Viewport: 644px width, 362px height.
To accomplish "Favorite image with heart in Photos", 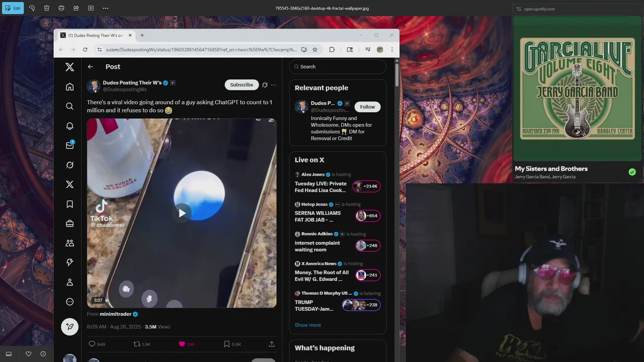I will [28, 354].
